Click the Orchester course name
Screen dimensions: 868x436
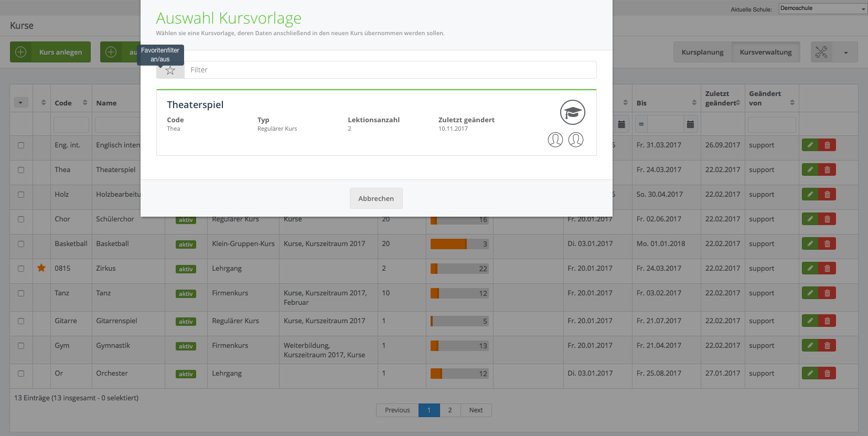(x=112, y=373)
